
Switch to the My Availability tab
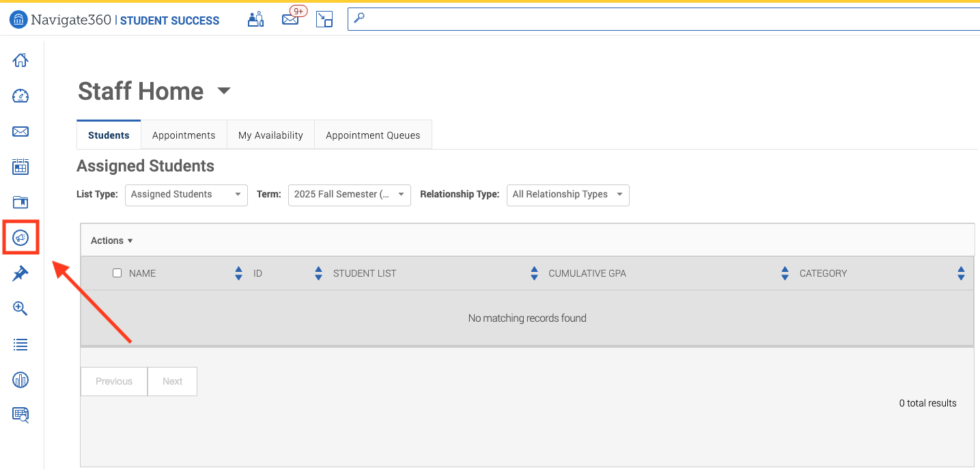coord(270,135)
